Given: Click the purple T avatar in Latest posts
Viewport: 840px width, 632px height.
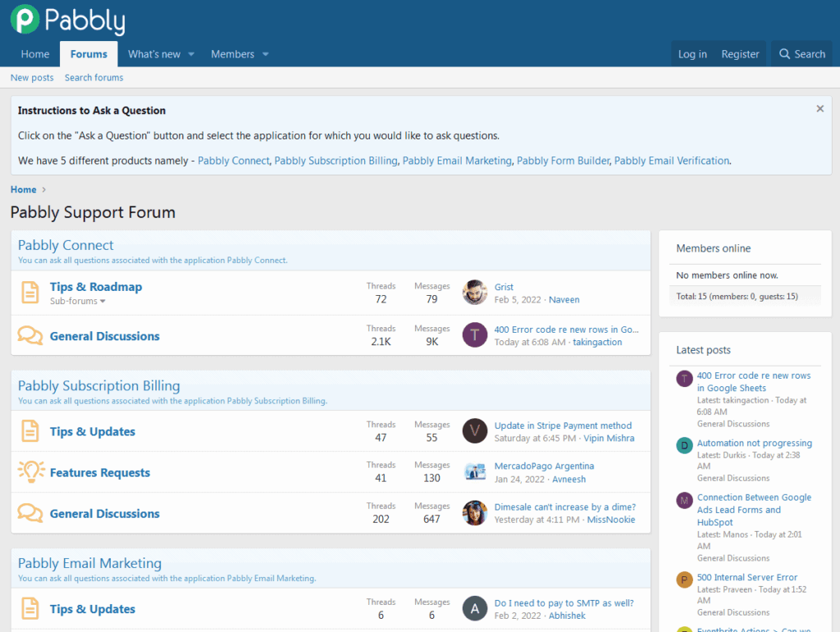Looking at the screenshot, I should point(684,379).
